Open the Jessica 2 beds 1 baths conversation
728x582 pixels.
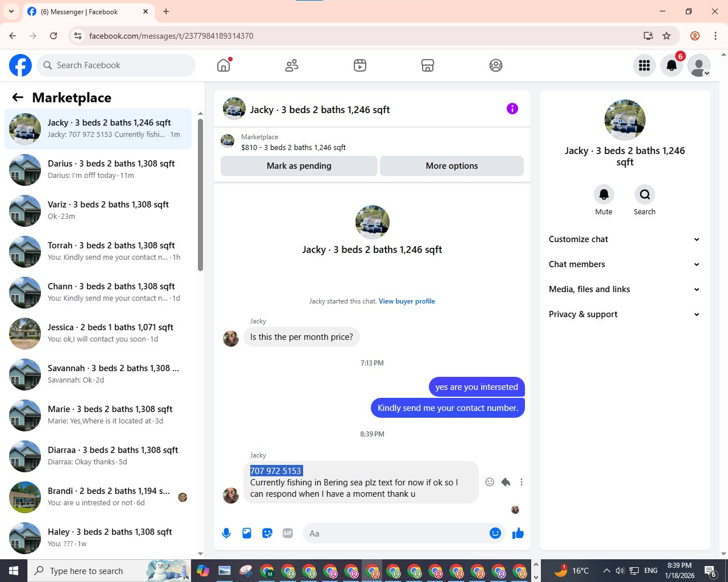pos(98,333)
